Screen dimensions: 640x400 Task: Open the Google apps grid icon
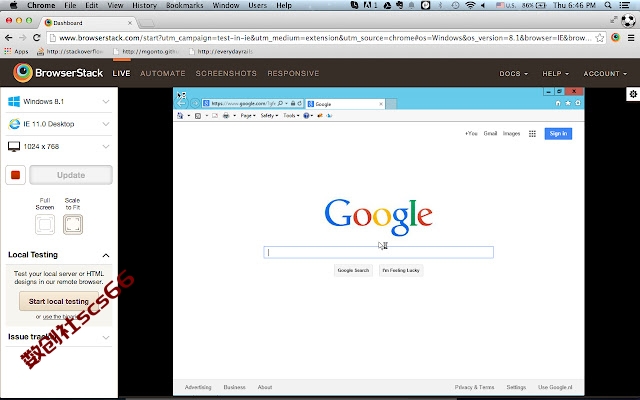[532, 134]
